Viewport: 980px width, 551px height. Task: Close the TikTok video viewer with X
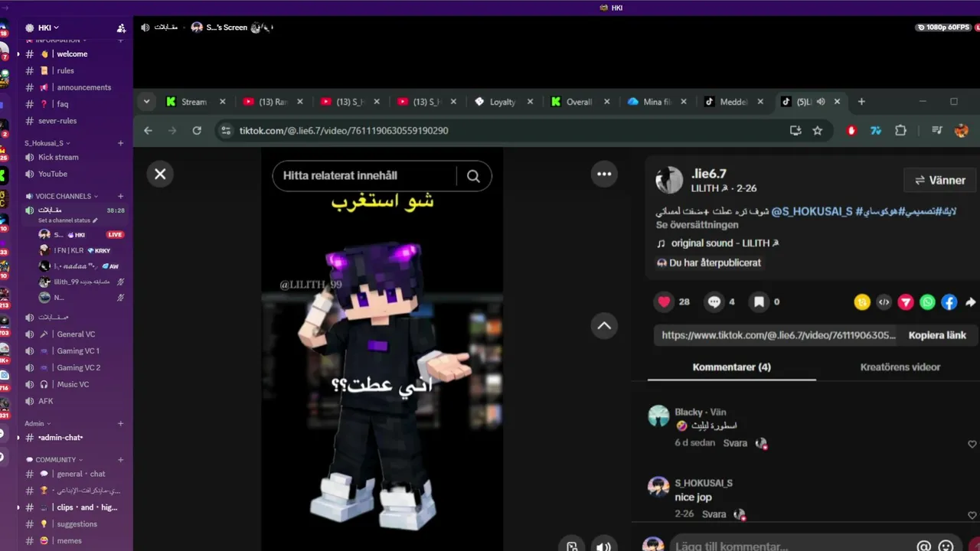(160, 174)
